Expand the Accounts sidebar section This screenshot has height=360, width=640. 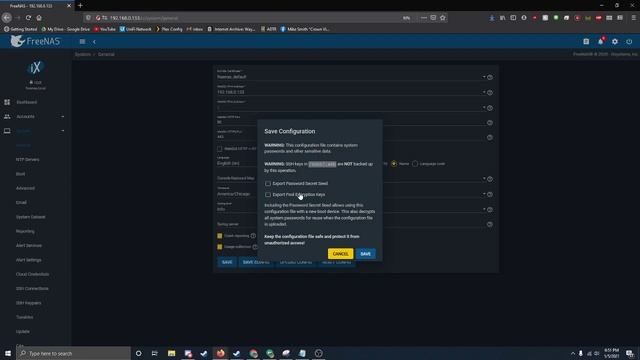tap(35, 117)
